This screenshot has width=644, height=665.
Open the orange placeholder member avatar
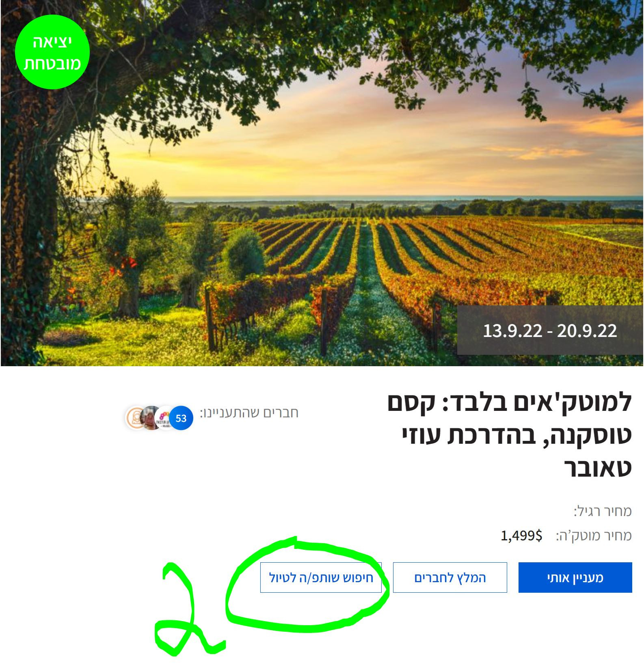point(133,418)
